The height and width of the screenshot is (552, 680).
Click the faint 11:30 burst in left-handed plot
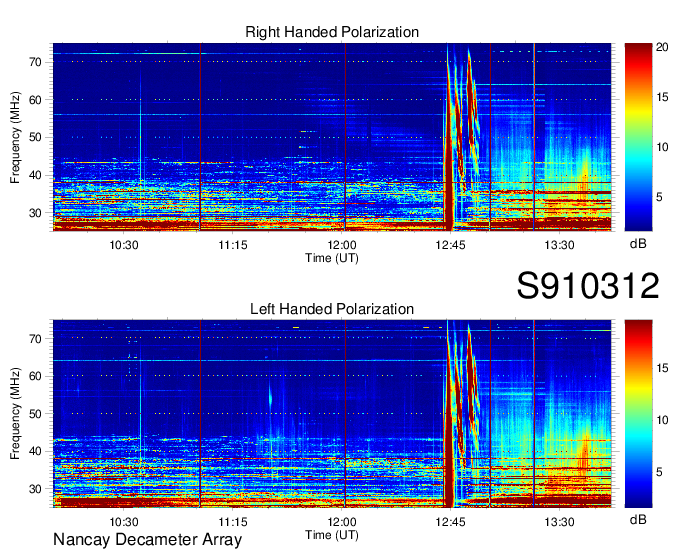pos(270,397)
